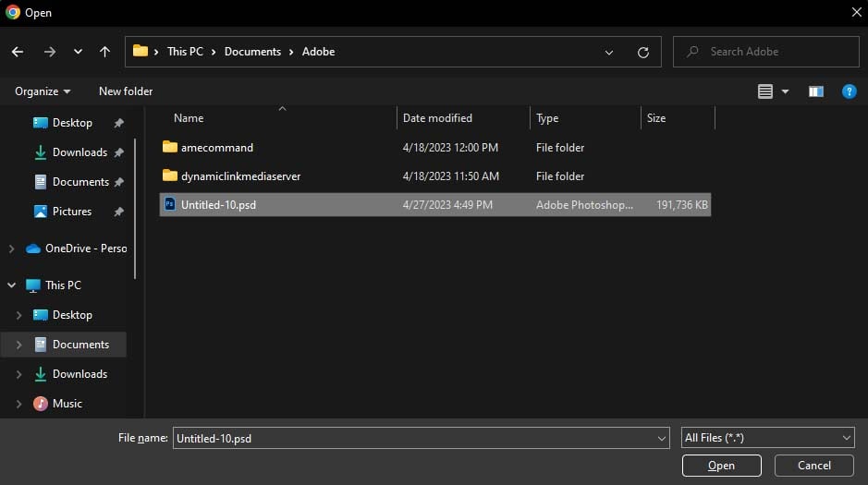Viewport: 868px width, 485px height.
Task: Refresh the Adobe folder listing
Action: pyautogui.click(x=643, y=53)
